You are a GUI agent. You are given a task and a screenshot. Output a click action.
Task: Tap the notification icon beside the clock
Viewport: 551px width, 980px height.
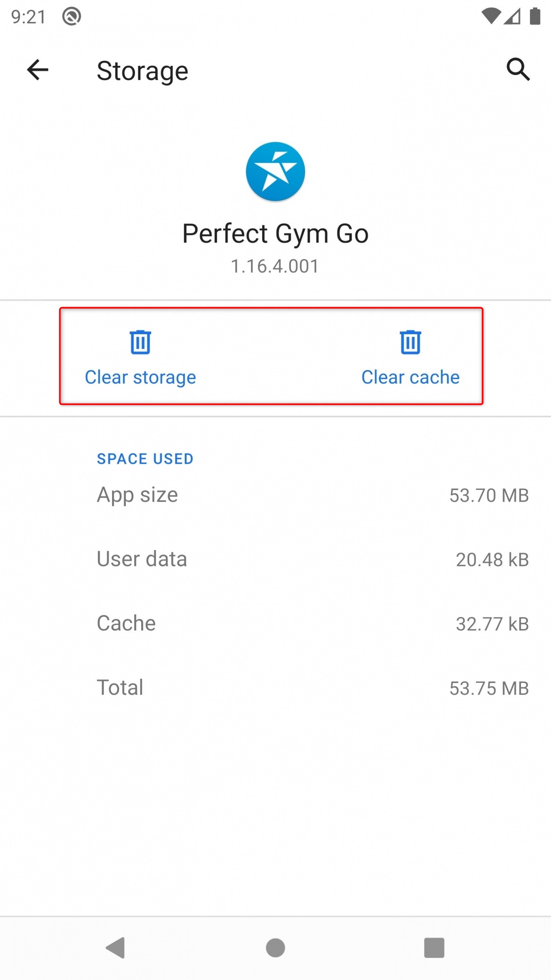pyautogui.click(x=72, y=17)
